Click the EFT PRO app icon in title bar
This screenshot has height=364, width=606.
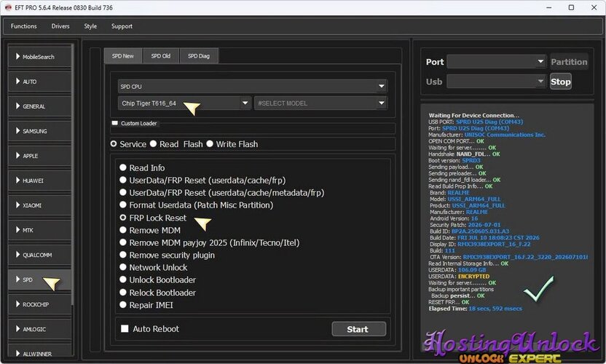click(8, 7)
